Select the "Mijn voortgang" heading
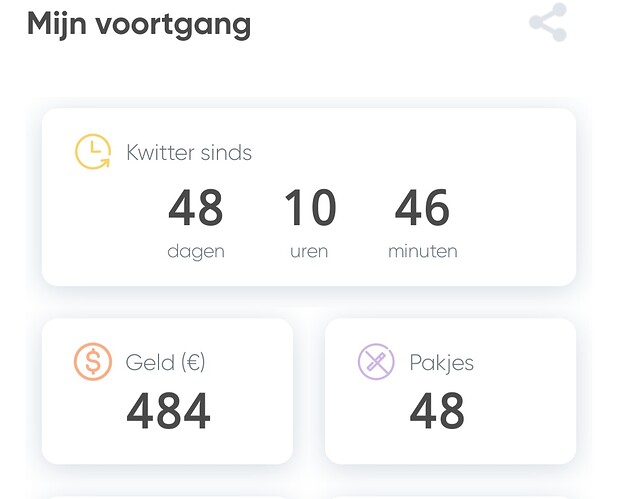Viewport: 618px width, 499px height. coord(139,24)
